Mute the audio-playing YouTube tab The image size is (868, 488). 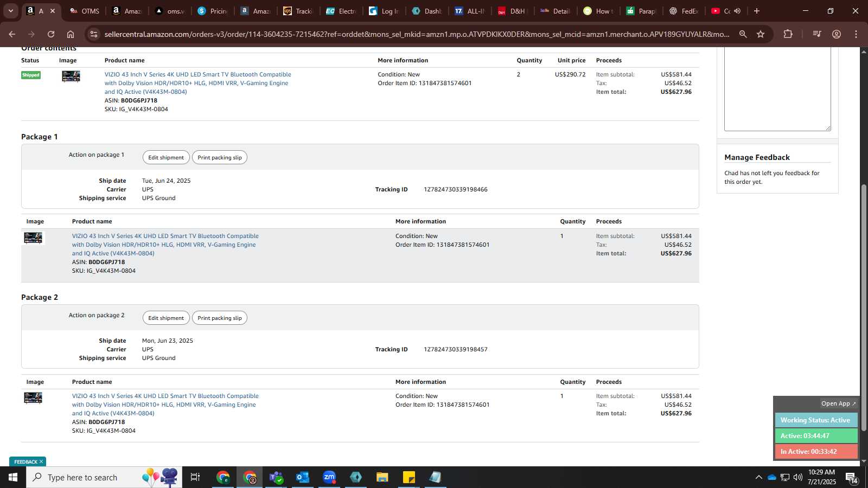tap(737, 11)
